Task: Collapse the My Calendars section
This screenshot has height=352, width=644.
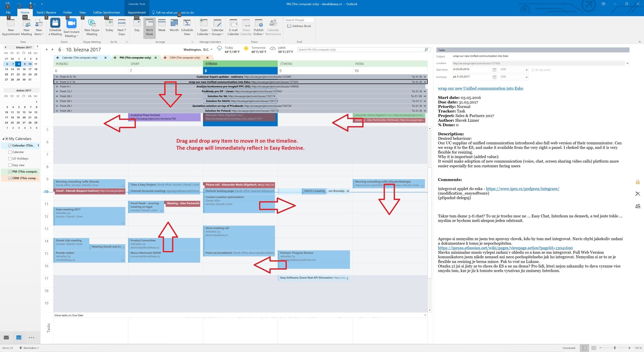Action: coord(4,138)
